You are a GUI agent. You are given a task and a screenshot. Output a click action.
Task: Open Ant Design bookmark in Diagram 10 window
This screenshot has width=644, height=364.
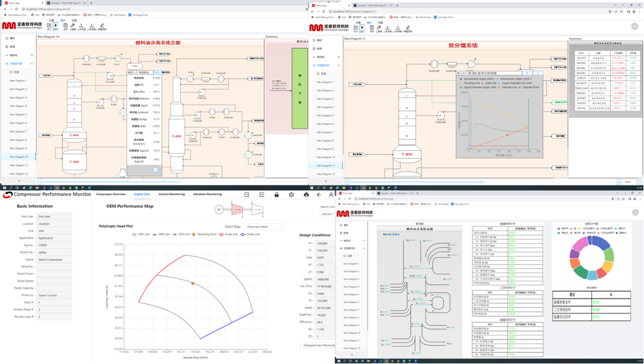[117, 15]
